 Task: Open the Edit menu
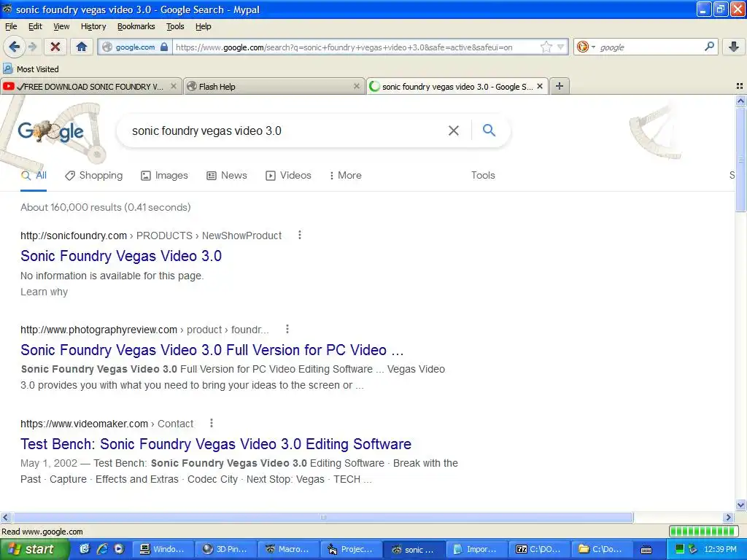point(35,26)
